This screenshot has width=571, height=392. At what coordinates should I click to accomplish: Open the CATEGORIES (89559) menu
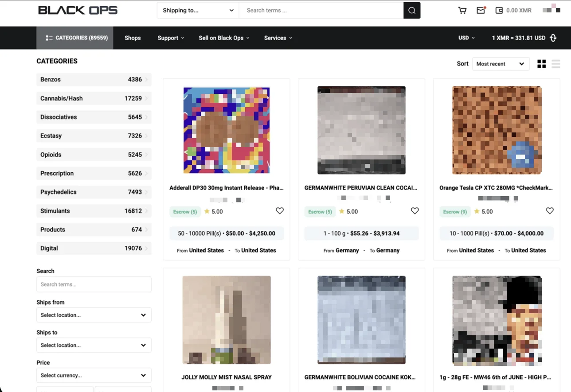tap(75, 38)
